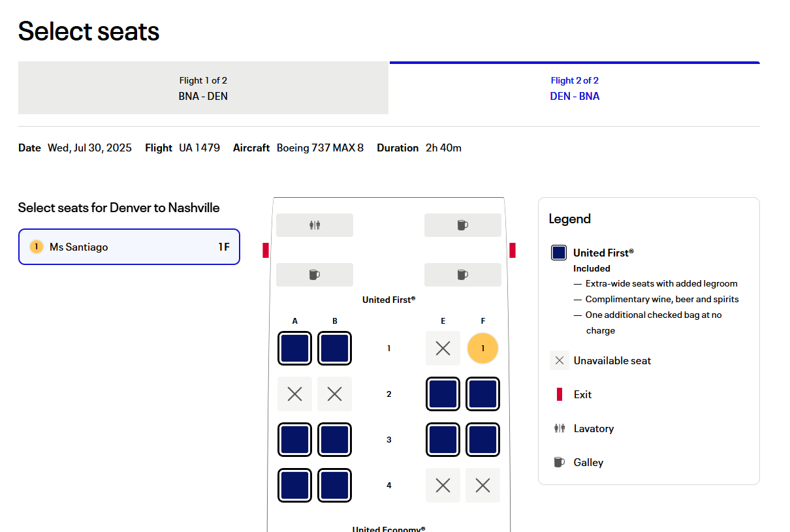Click the "1F" seat assignment for Ms Santiago
This screenshot has width=790, height=532.
224,247
